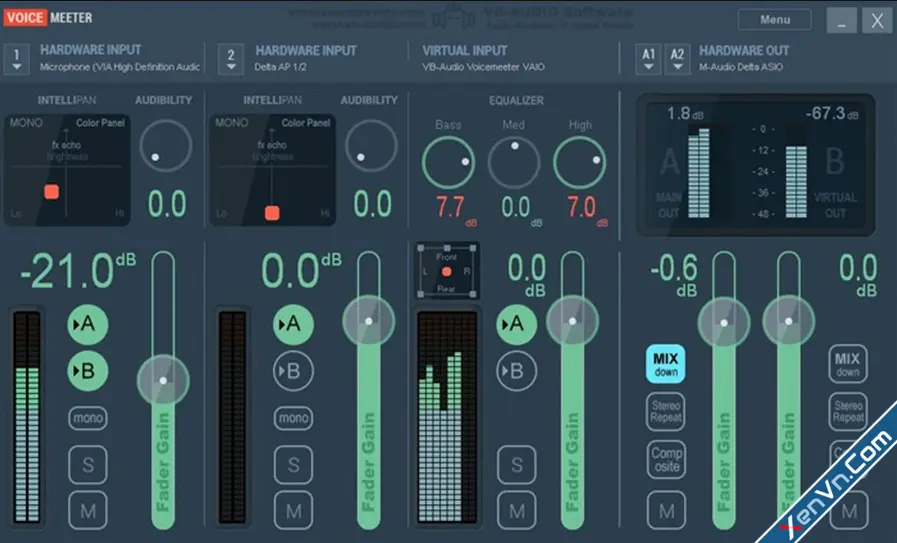Click the Voicemeeter logo
The image size is (897, 543).
pos(47,18)
